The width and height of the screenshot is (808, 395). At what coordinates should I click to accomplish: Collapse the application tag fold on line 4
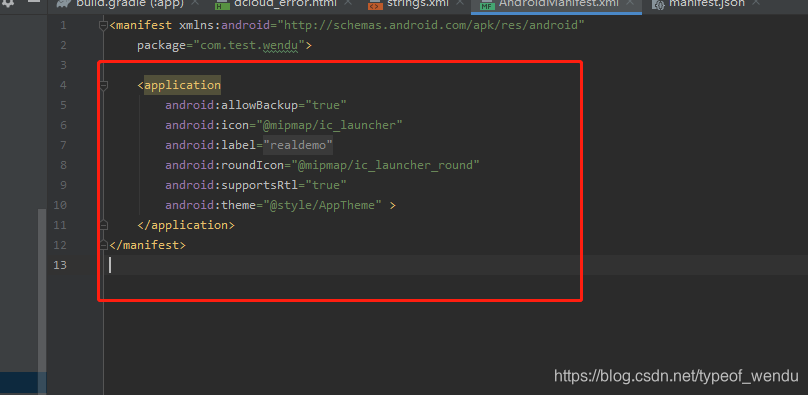tap(104, 85)
